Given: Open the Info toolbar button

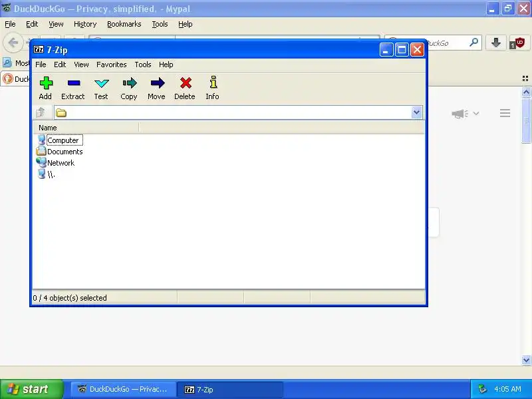Looking at the screenshot, I should (213, 88).
